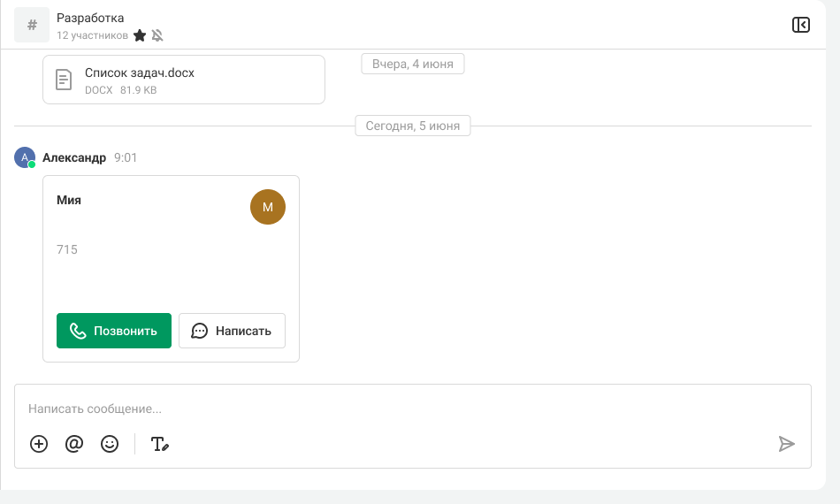Click the plus attach icon in message composer

point(39,444)
